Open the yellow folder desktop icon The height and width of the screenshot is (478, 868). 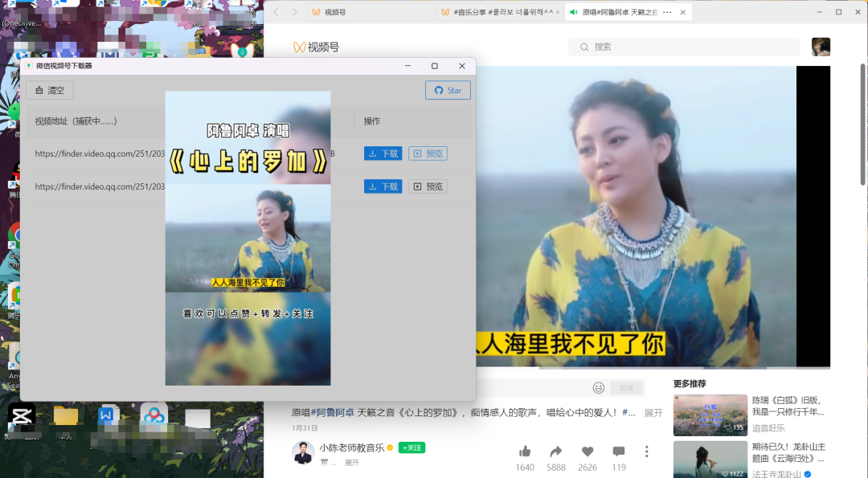click(x=66, y=416)
